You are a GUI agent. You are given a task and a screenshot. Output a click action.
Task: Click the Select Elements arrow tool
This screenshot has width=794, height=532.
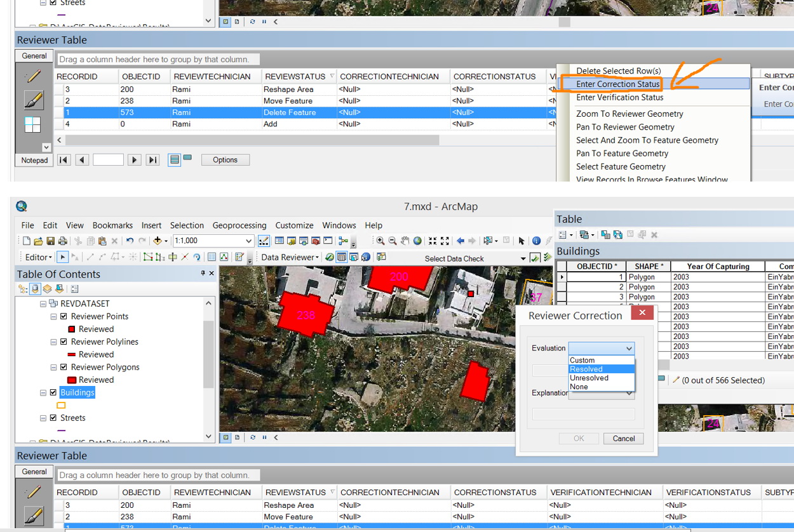pyautogui.click(x=522, y=240)
